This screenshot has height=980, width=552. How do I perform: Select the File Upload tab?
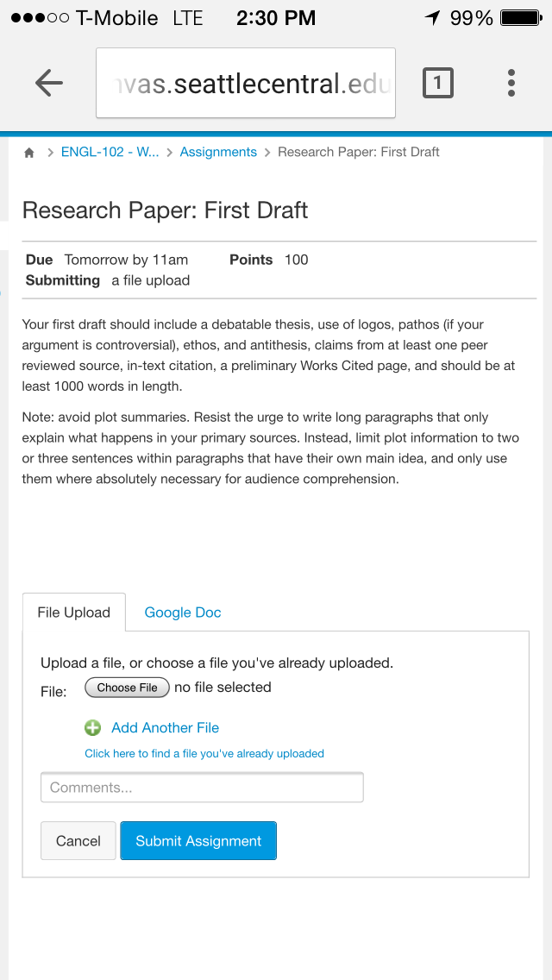[74, 612]
